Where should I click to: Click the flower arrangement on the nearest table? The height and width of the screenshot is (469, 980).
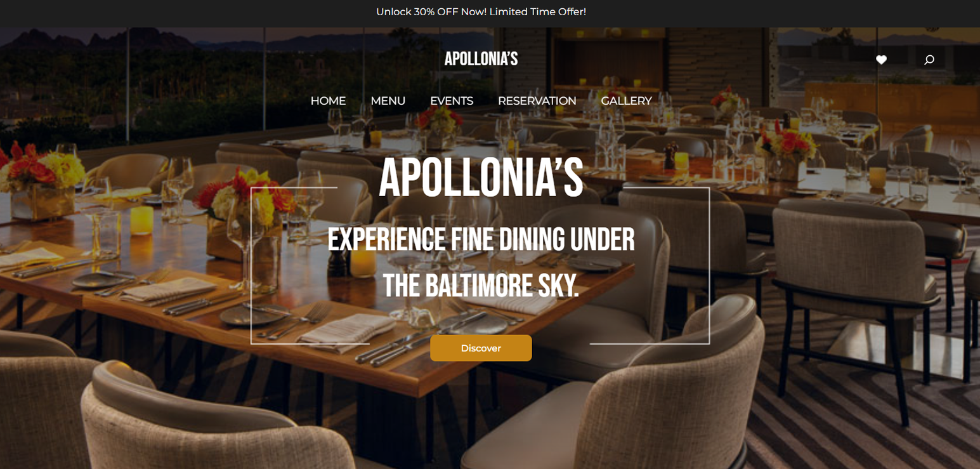pyautogui.click(x=244, y=203)
